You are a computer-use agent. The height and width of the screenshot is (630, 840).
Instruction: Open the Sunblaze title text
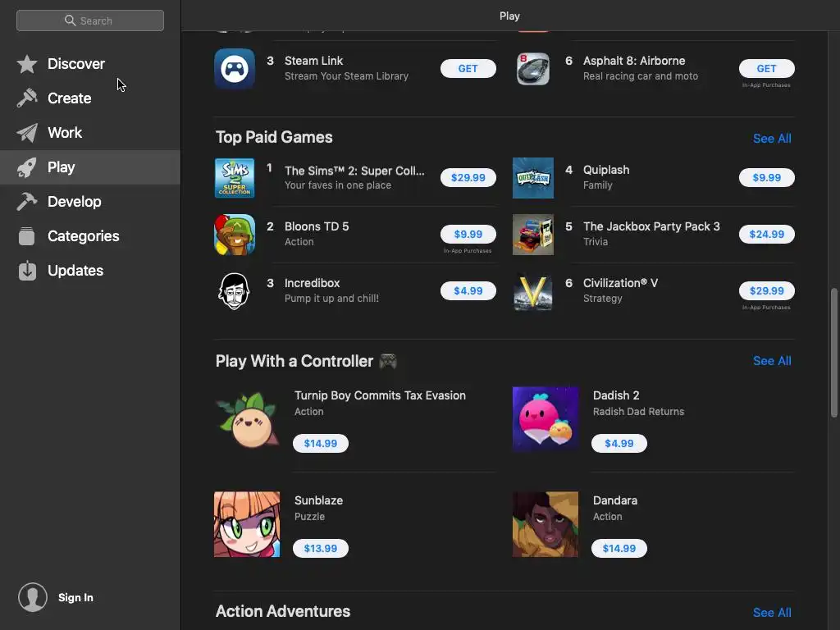(x=319, y=501)
